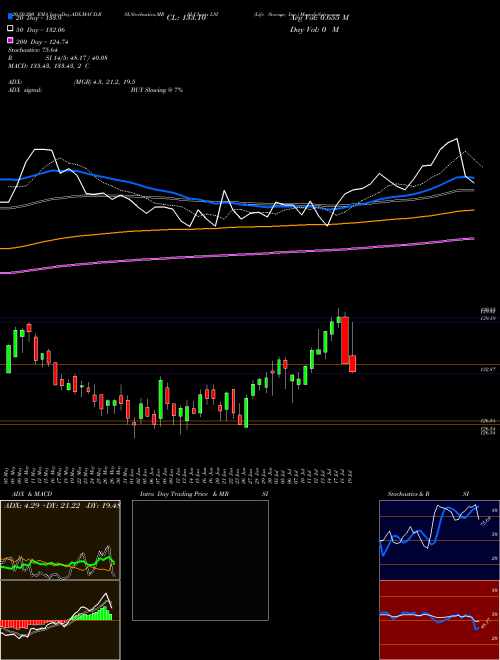This screenshot has height=660, width=500.
Task: Open the MACD histogram panel
Action: [x=60, y=620]
